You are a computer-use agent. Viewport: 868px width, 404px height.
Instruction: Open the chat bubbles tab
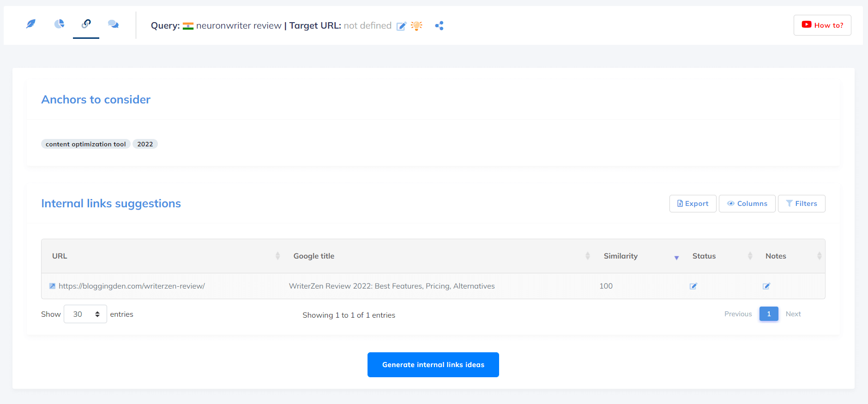(113, 24)
